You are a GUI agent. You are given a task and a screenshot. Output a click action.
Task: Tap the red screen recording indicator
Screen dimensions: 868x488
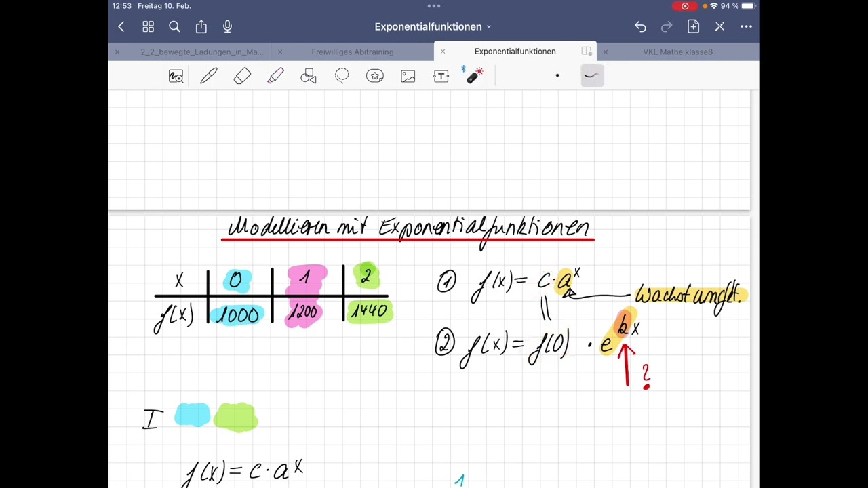click(x=685, y=6)
